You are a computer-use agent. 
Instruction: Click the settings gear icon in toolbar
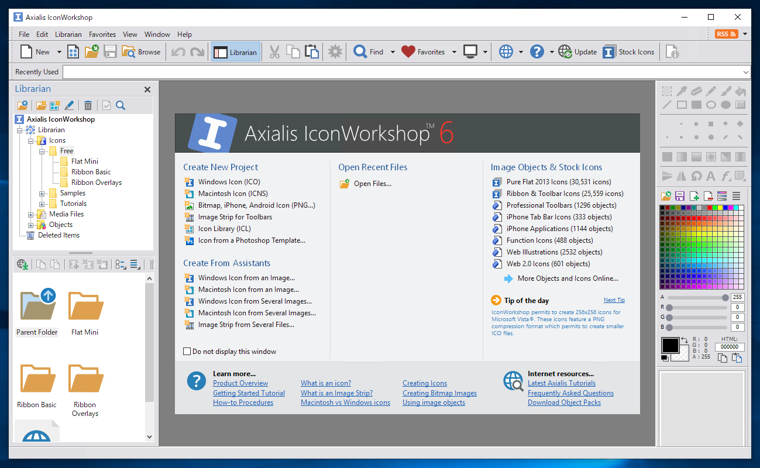click(x=335, y=52)
